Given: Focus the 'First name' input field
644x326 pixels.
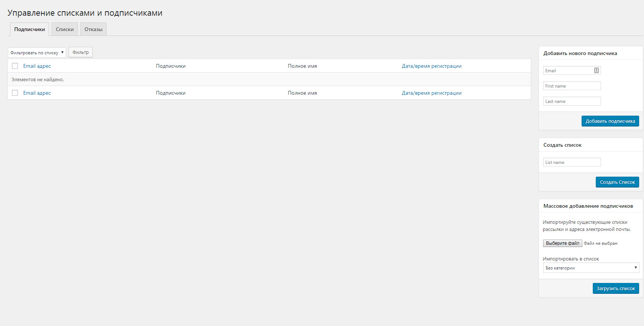Looking at the screenshot, I should pos(571,86).
